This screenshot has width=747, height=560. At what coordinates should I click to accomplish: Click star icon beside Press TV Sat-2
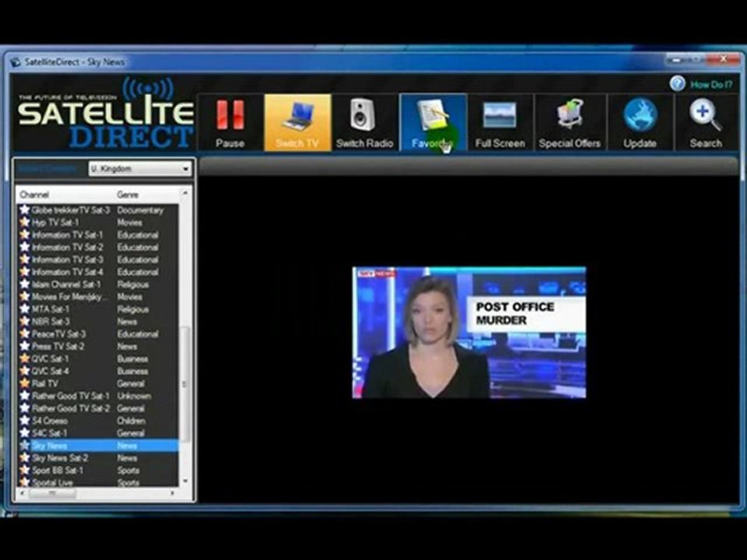pos(24,345)
